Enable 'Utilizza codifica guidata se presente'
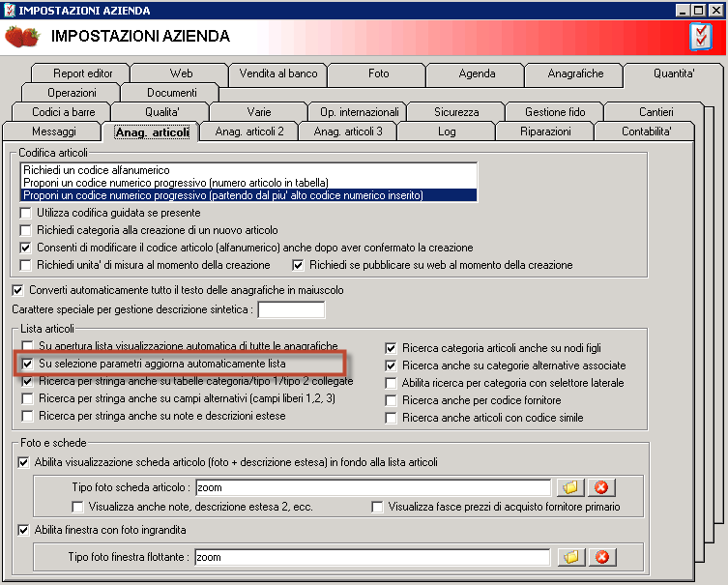The height and width of the screenshot is (585, 728). pyautogui.click(x=25, y=213)
